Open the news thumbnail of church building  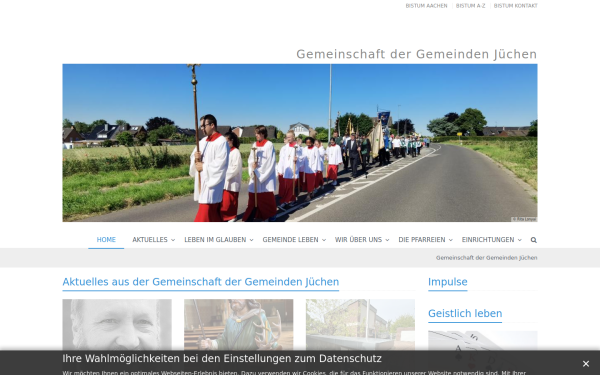[x=360, y=325]
